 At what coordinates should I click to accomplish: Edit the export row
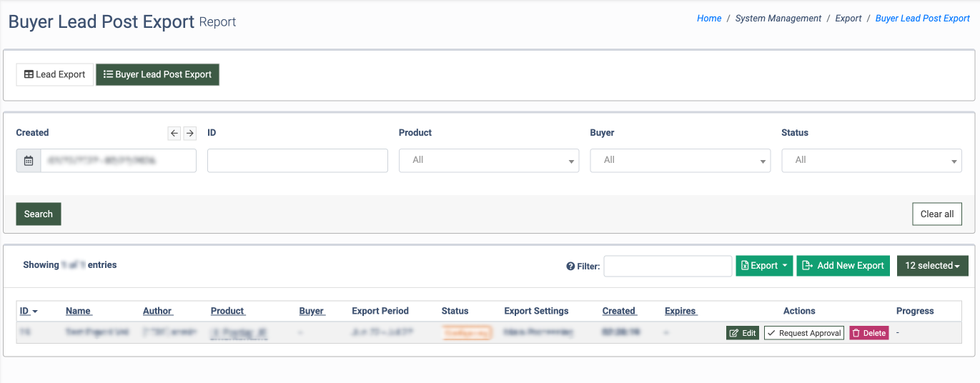743,333
